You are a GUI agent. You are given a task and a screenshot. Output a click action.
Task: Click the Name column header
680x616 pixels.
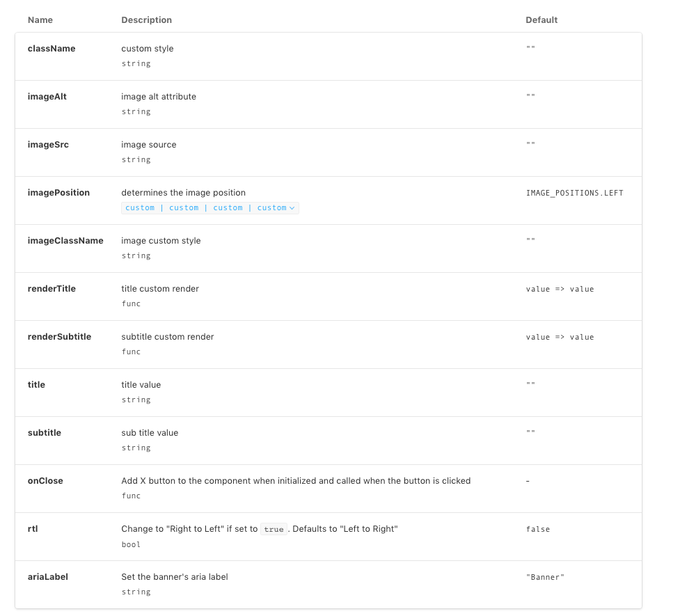(x=40, y=20)
